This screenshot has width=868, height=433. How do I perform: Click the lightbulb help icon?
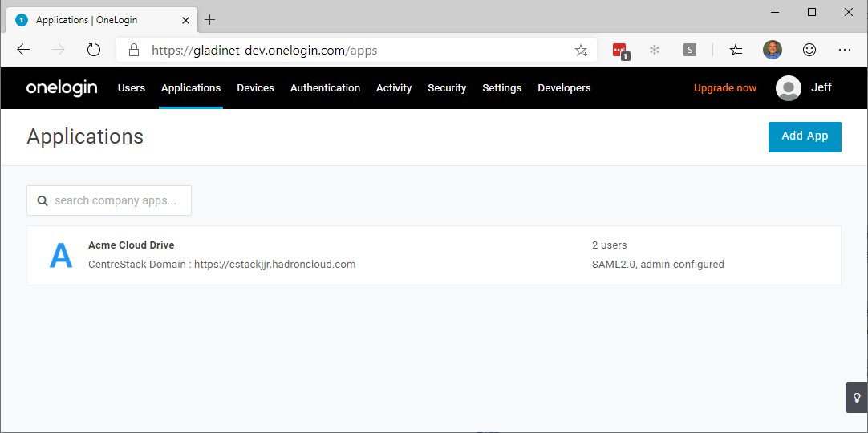857,397
